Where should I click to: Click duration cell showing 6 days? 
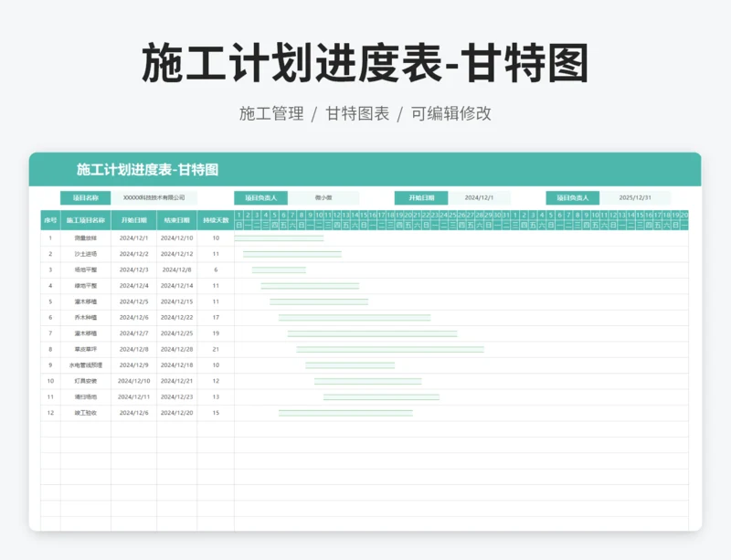point(216,270)
